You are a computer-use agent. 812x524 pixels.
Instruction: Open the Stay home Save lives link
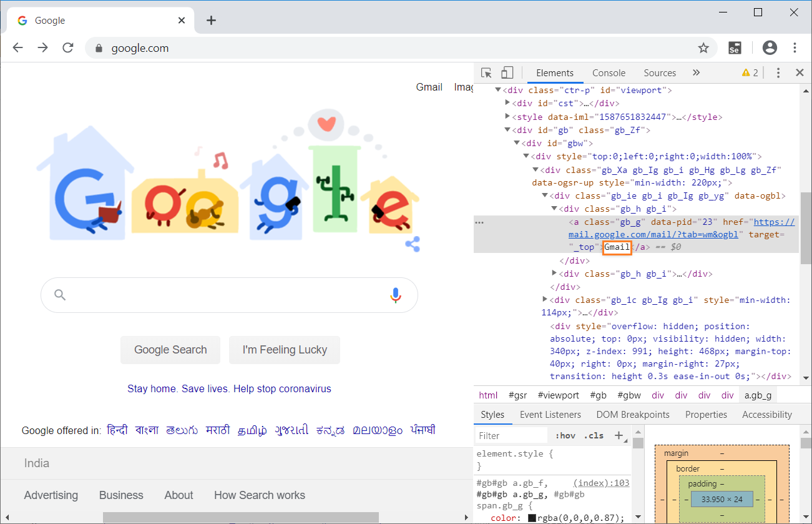click(x=229, y=388)
